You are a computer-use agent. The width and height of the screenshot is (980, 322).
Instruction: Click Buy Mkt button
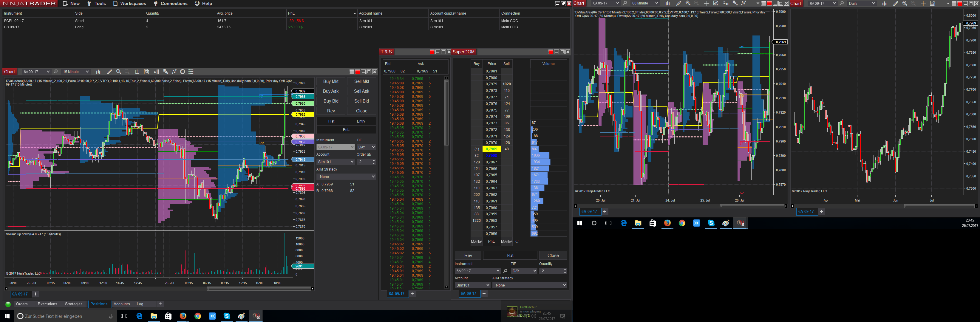pos(331,81)
